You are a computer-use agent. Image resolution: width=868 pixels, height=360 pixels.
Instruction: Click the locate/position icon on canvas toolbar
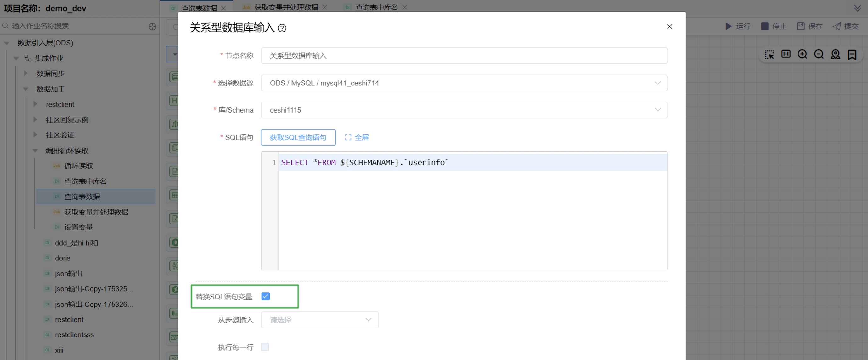coord(835,54)
